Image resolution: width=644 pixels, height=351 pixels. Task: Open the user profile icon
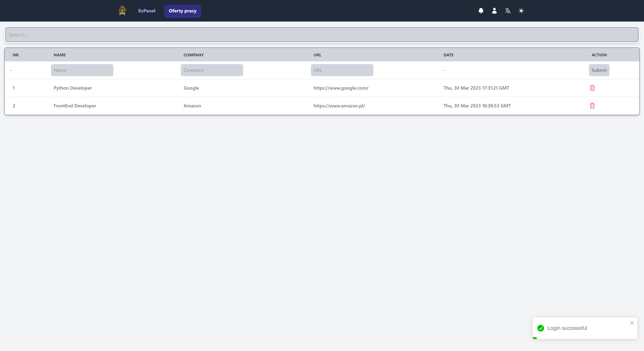494,11
